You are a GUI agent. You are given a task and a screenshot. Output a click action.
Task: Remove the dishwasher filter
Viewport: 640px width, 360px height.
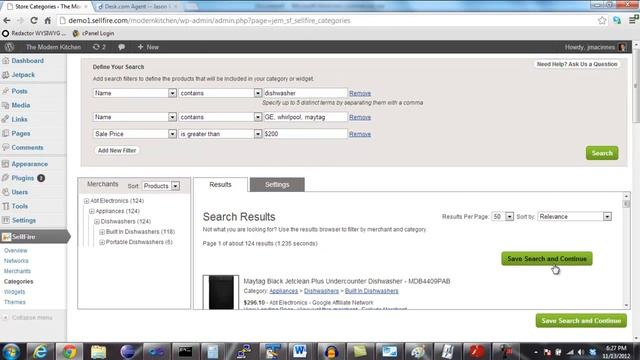(360, 93)
